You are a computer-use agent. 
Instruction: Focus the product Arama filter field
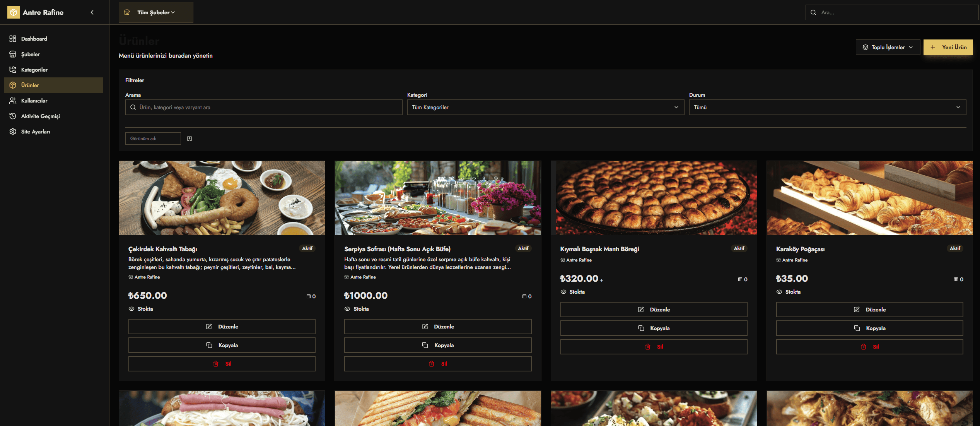[x=264, y=107]
